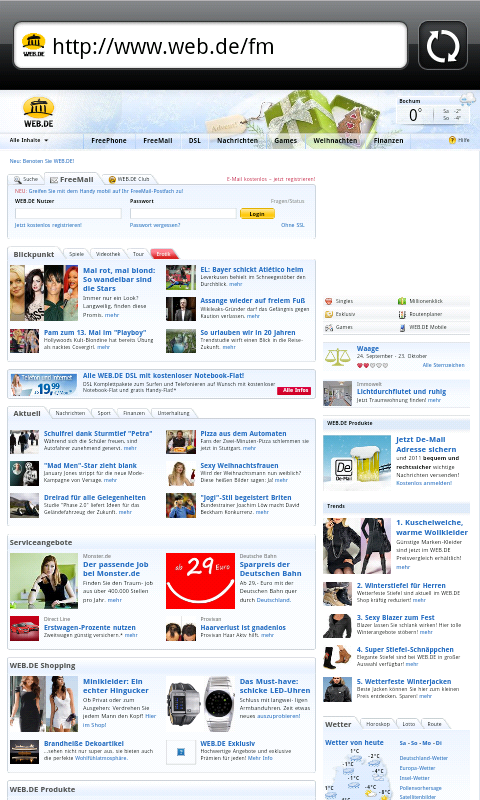The image size is (480, 800).
Task: Open Alle Sternzeichen link
Action: pyautogui.click(x=443, y=365)
